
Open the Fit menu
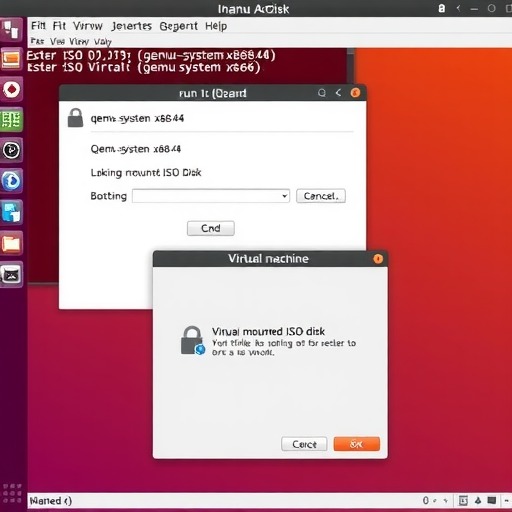pos(59,26)
